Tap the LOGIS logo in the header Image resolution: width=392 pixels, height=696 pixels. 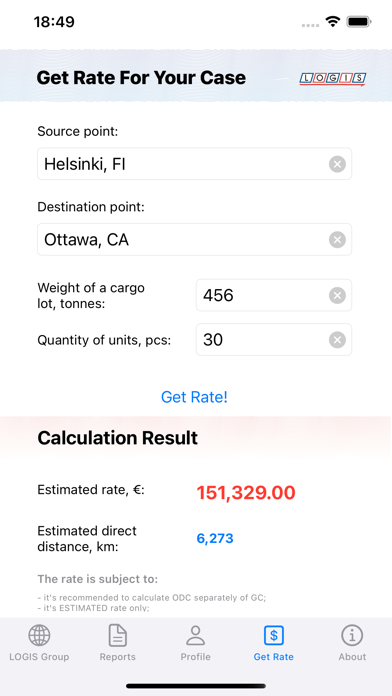333,79
